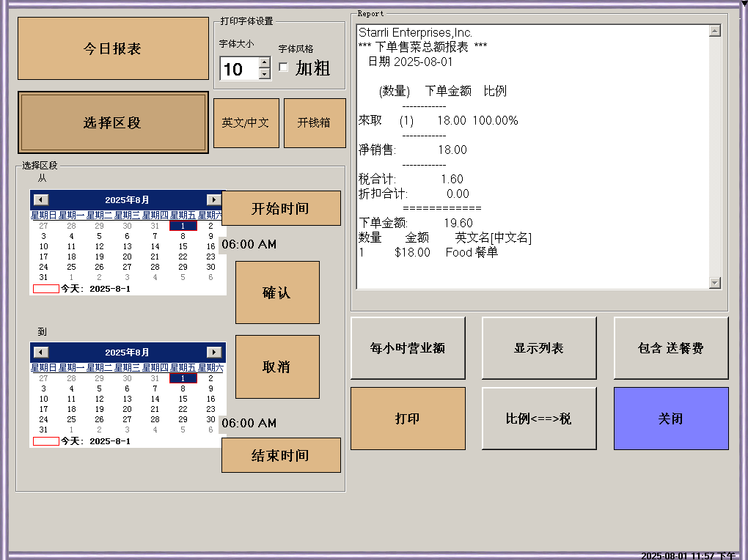Viewport: 748px width, 560px height.
Task: Increase font size with up spinner arrow
Action: click(x=265, y=64)
